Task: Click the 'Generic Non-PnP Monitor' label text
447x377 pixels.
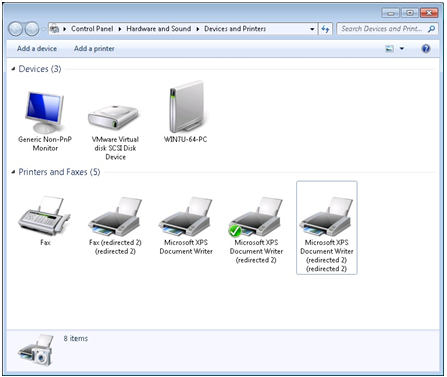Action: click(x=45, y=144)
